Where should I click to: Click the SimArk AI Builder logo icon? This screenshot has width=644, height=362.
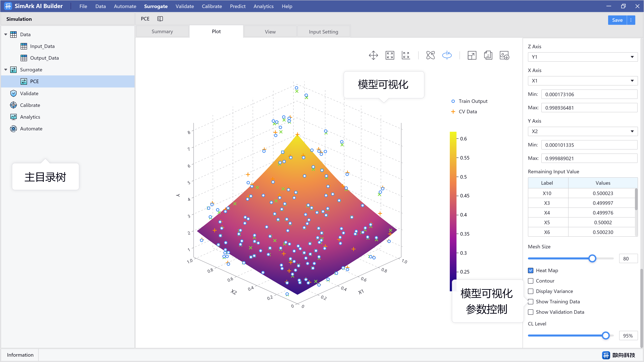[x=8, y=6]
